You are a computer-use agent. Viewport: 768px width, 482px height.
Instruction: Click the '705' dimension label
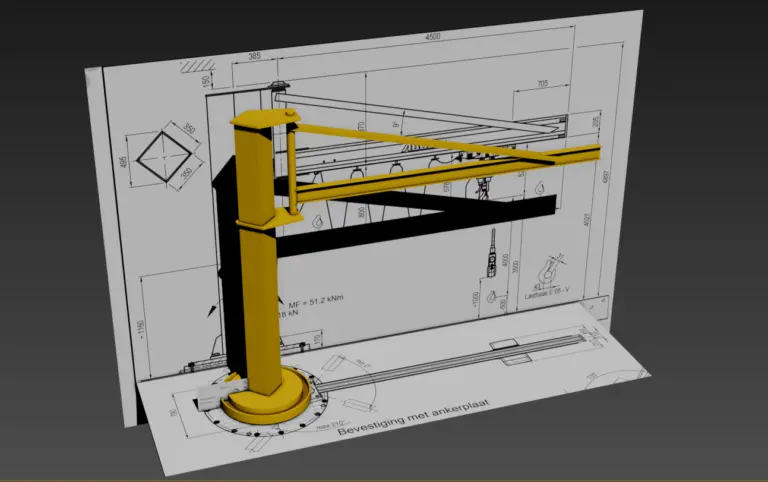(542, 84)
